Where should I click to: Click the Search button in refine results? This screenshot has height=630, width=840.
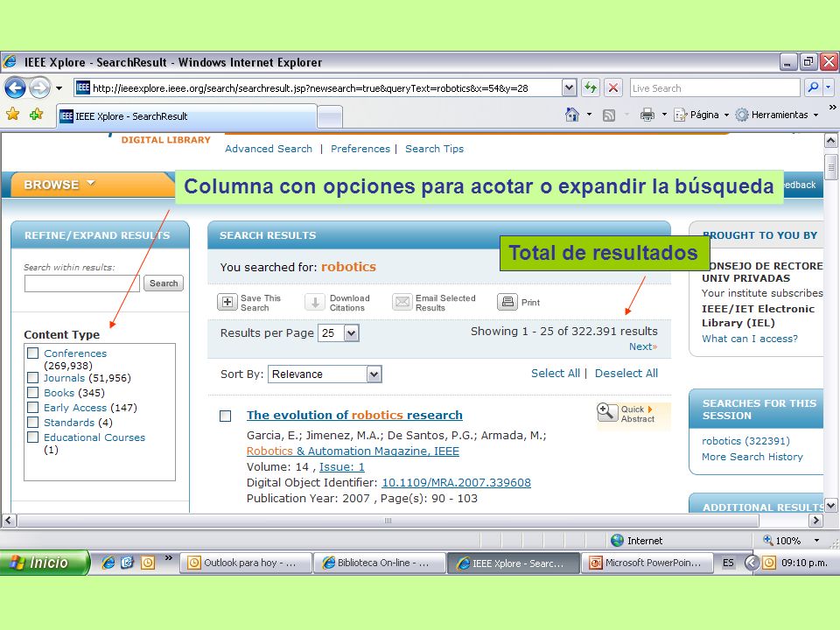click(164, 283)
